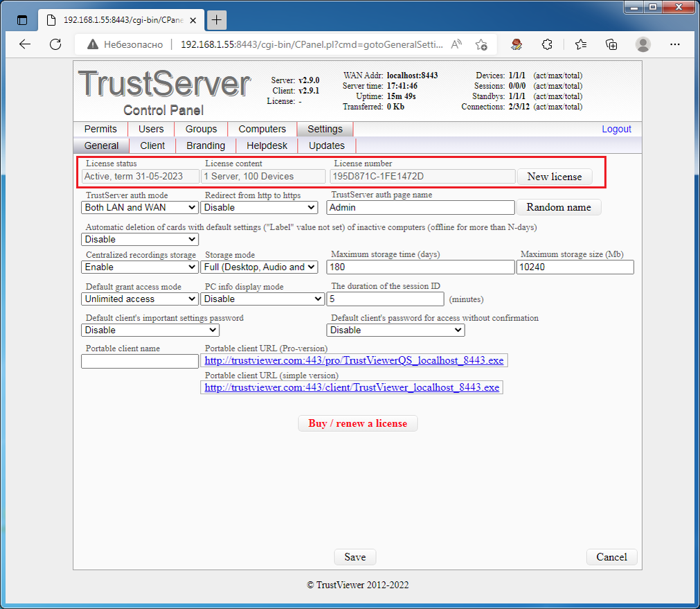Open the Extensions puzzle icon
The width and height of the screenshot is (700, 609).
pyautogui.click(x=547, y=44)
